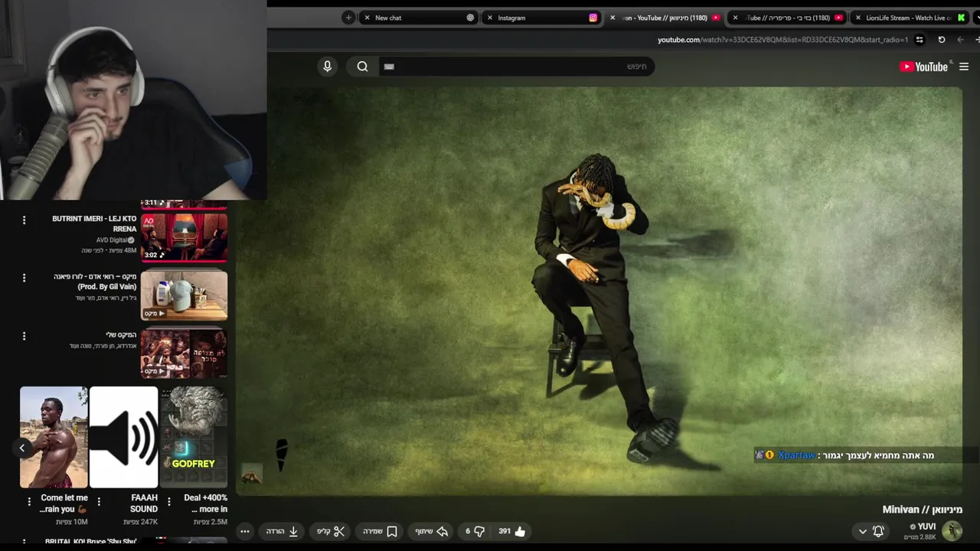
Task: Click the Minivan video player area
Action: pos(599,291)
